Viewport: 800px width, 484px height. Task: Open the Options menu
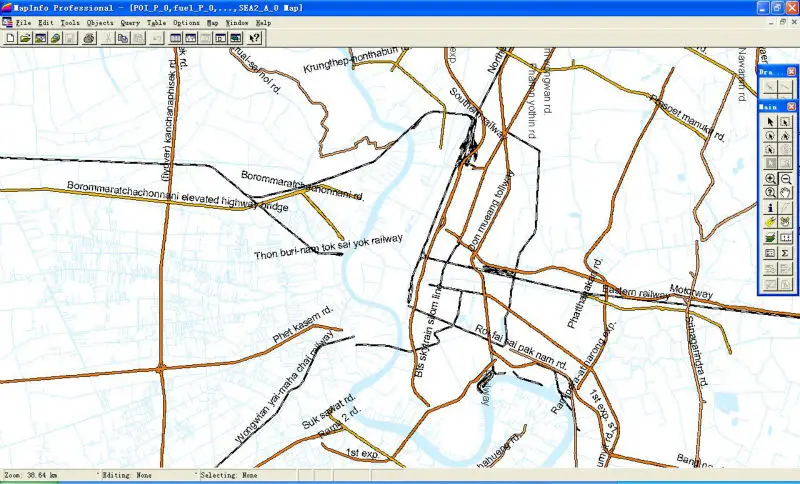[x=185, y=21]
